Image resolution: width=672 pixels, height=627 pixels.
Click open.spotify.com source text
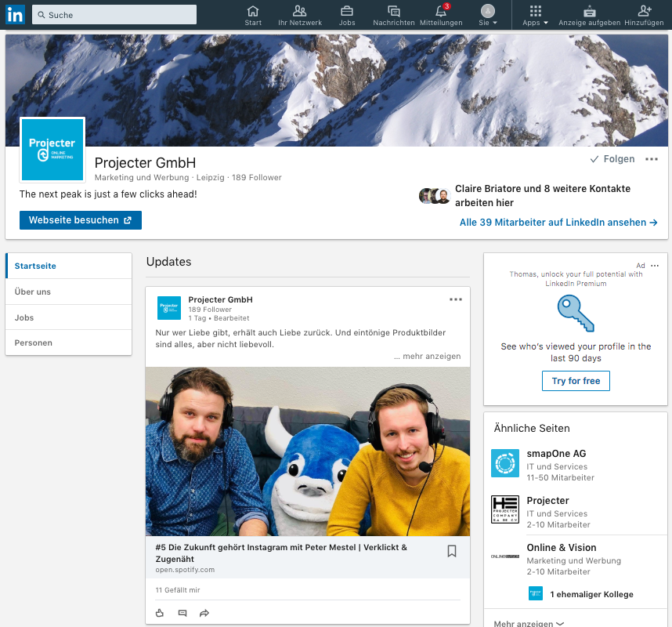pyautogui.click(x=185, y=570)
